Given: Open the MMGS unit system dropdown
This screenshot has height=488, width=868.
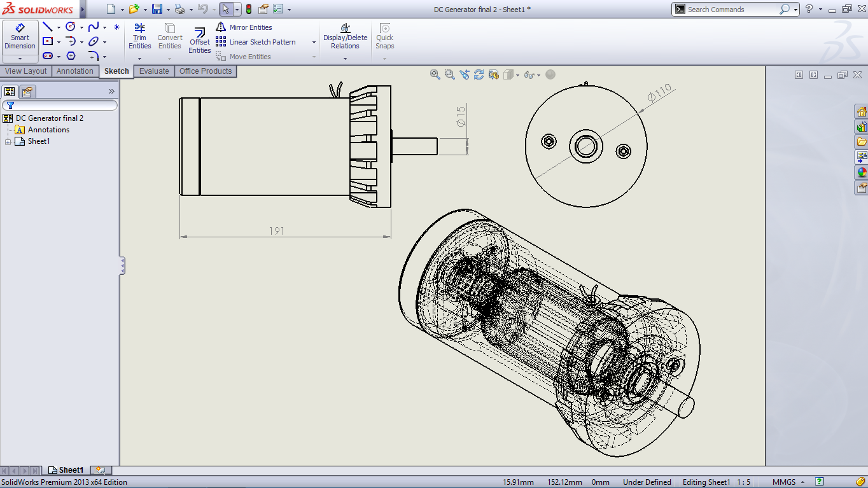Looking at the screenshot, I should 803,482.
